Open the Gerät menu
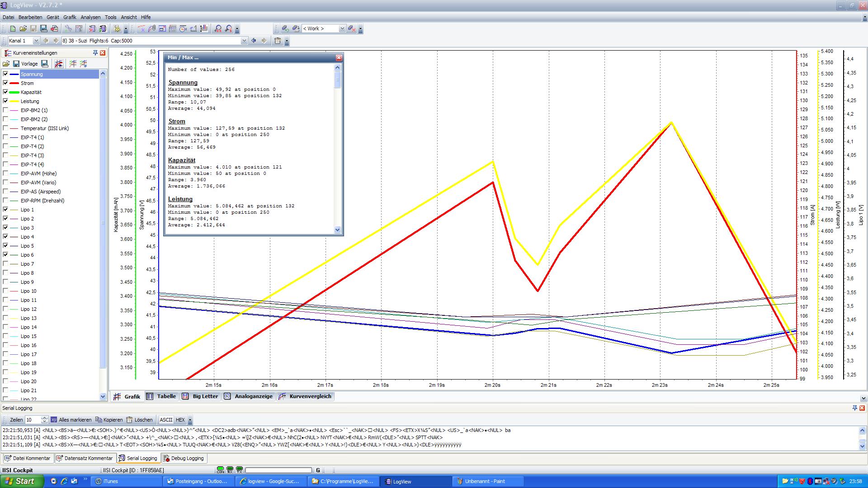This screenshot has height=488, width=868. 53,17
